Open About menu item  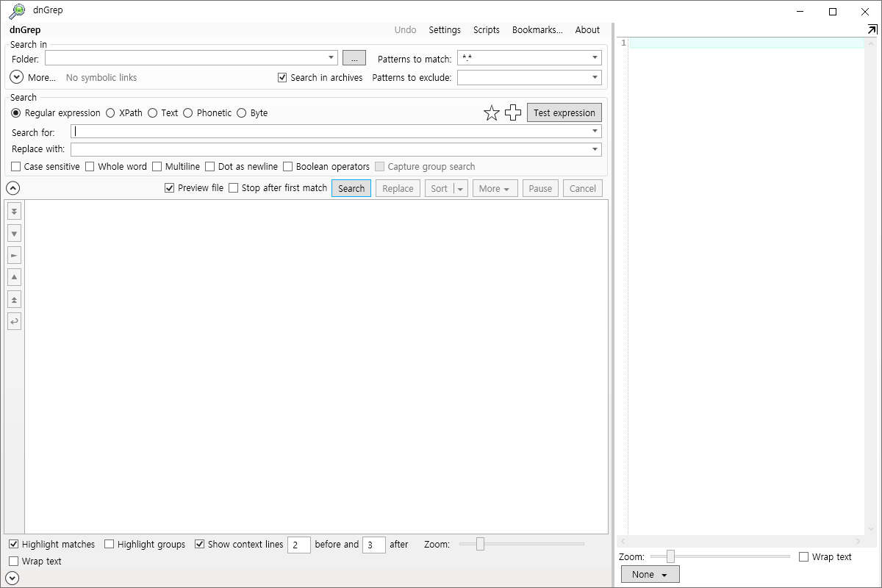coord(587,30)
